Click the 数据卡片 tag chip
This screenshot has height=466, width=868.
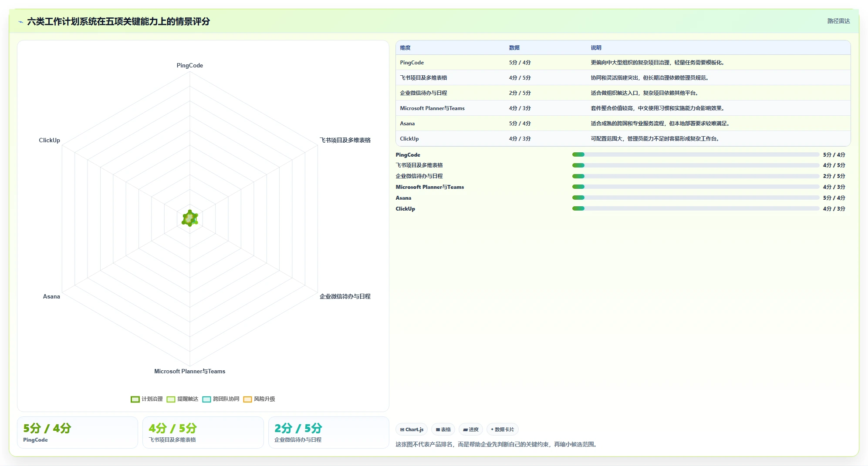coord(503,429)
